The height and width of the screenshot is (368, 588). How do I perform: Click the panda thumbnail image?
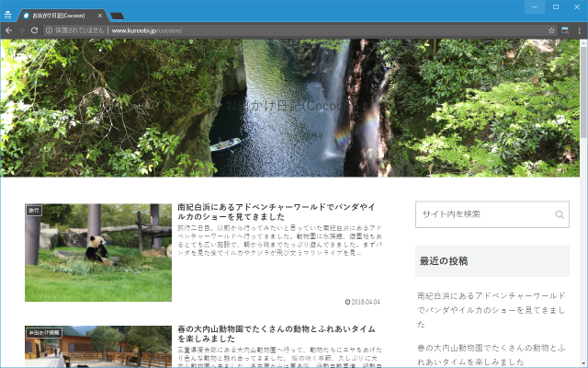(98, 253)
